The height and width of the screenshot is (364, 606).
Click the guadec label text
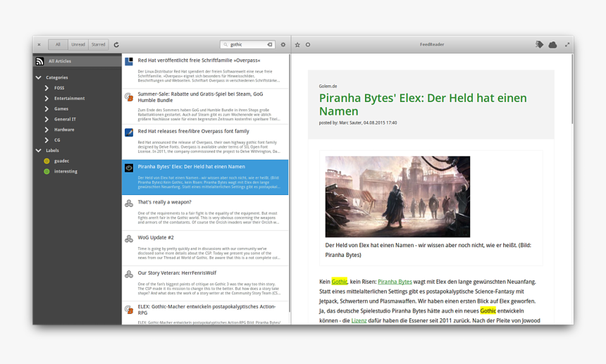[x=61, y=161]
